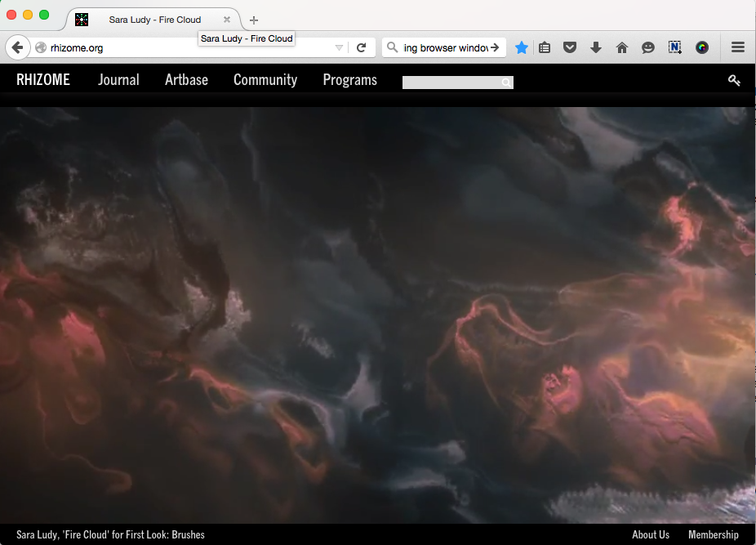Click the browser search text field

(x=446, y=47)
